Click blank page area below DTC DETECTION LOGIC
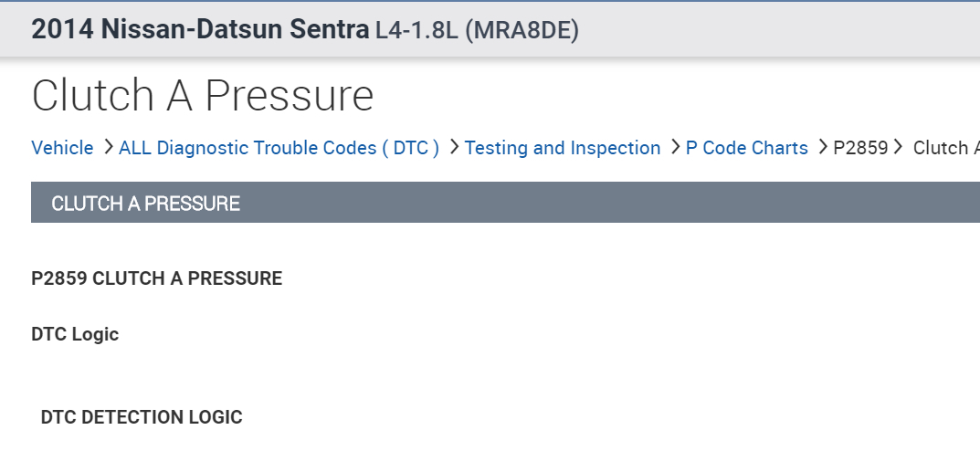 click(457, 452)
